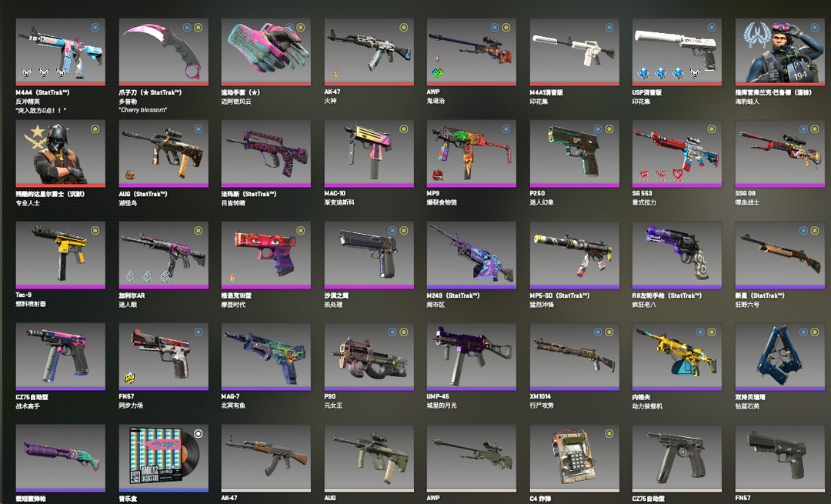Click the blue indicator on AUG 湖怪鸟 tile

click(x=198, y=129)
